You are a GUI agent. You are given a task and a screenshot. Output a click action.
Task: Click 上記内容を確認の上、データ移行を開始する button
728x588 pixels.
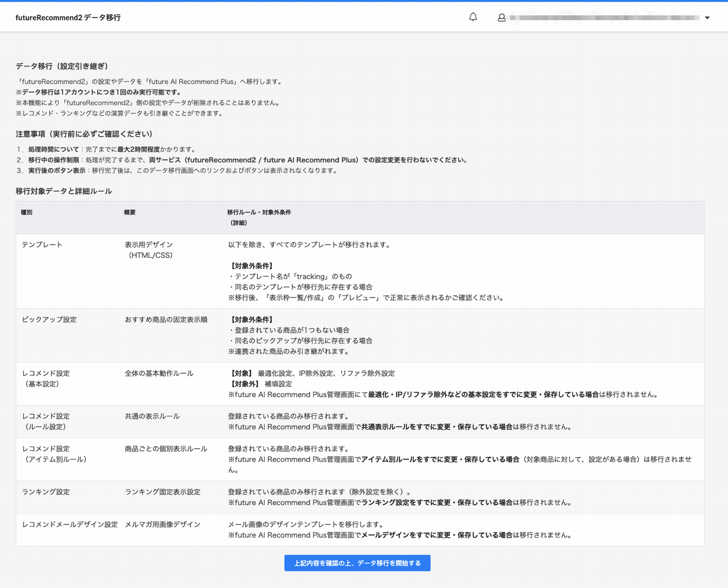coord(357,563)
